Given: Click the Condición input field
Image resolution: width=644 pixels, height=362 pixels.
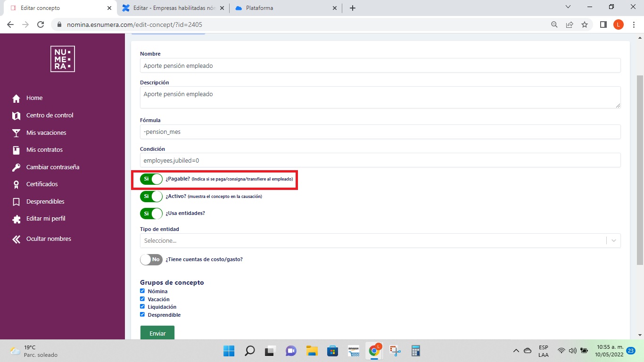Looking at the screenshot, I should [x=380, y=160].
